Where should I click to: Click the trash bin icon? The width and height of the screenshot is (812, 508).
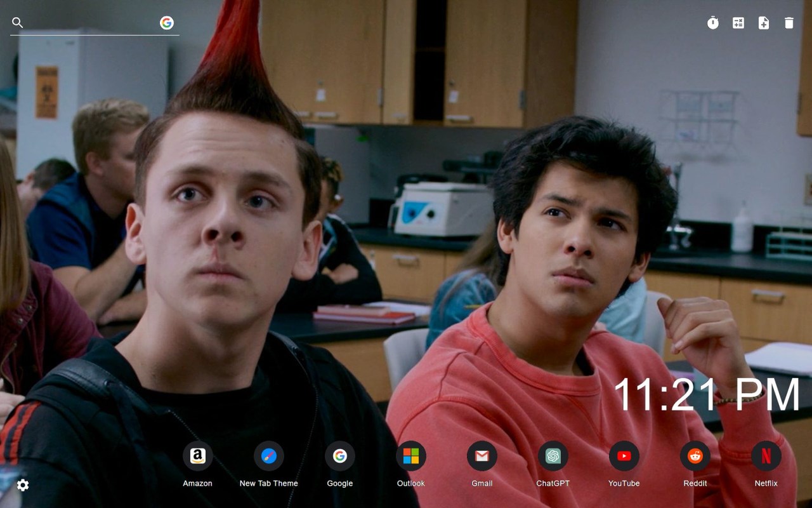coord(789,23)
